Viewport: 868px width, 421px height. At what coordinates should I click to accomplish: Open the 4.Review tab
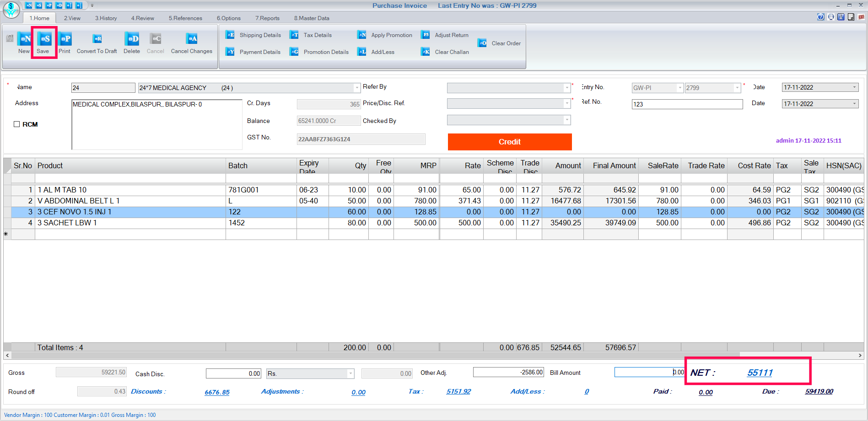142,18
